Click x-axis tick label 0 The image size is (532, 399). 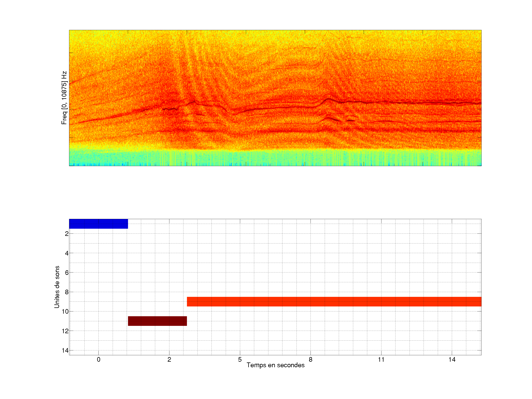(98, 359)
